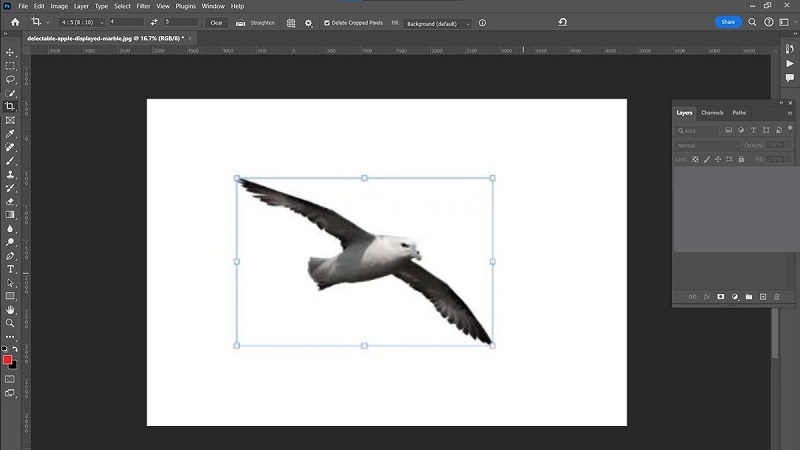Screen dimensions: 800x450
Task: Toggle Delete Cropped Pixels checkbox
Action: point(327,23)
